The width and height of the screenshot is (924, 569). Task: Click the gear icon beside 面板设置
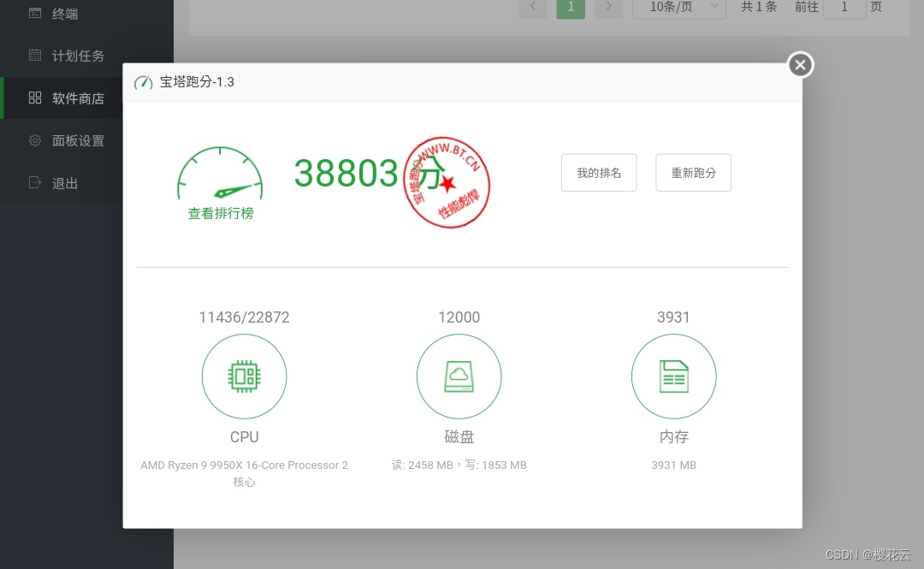pos(35,140)
